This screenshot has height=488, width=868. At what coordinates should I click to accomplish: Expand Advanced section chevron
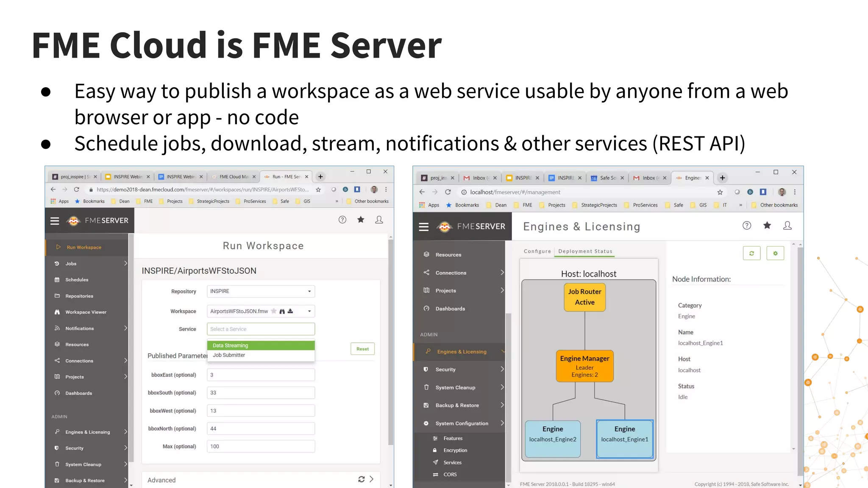pyautogui.click(x=371, y=479)
